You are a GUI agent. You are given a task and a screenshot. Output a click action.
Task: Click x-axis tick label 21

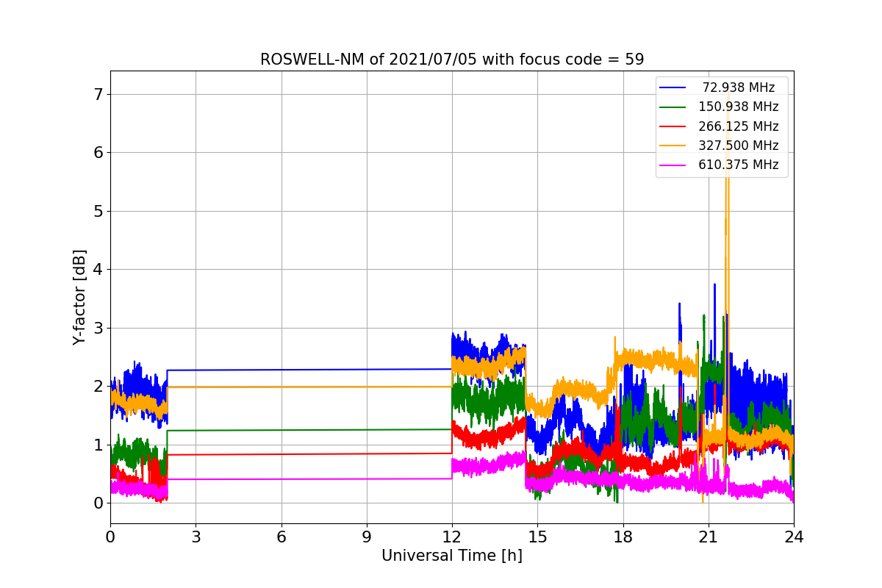point(709,537)
